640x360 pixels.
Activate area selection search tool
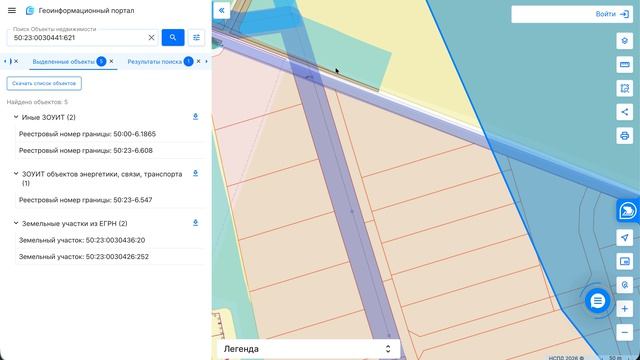coord(624,88)
